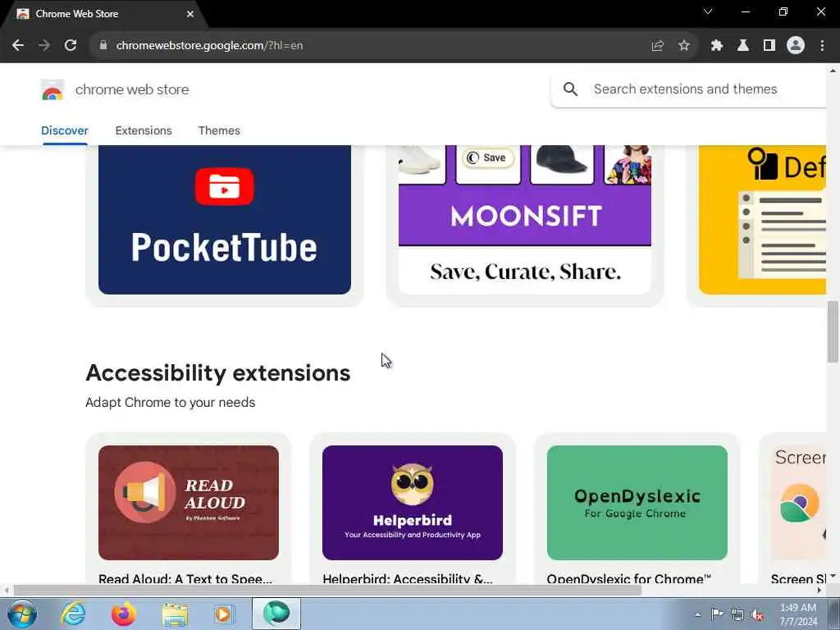Click the Helperbird: Accessibility title link
The image size is (840, 630).
(407, 578)
